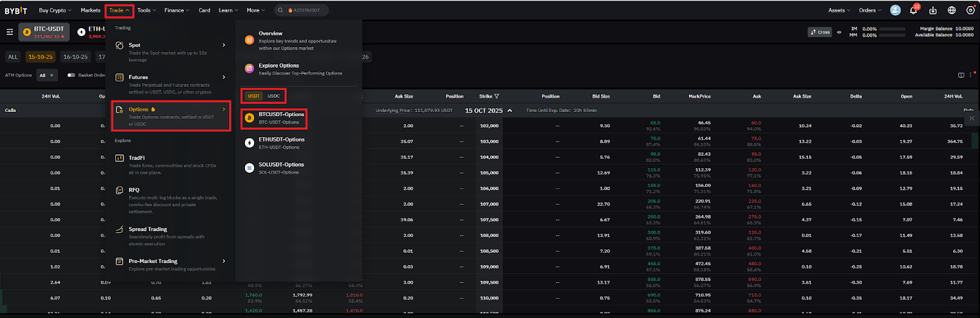Open the user profile avatar

pyautogui.click(x=895, y=10)
